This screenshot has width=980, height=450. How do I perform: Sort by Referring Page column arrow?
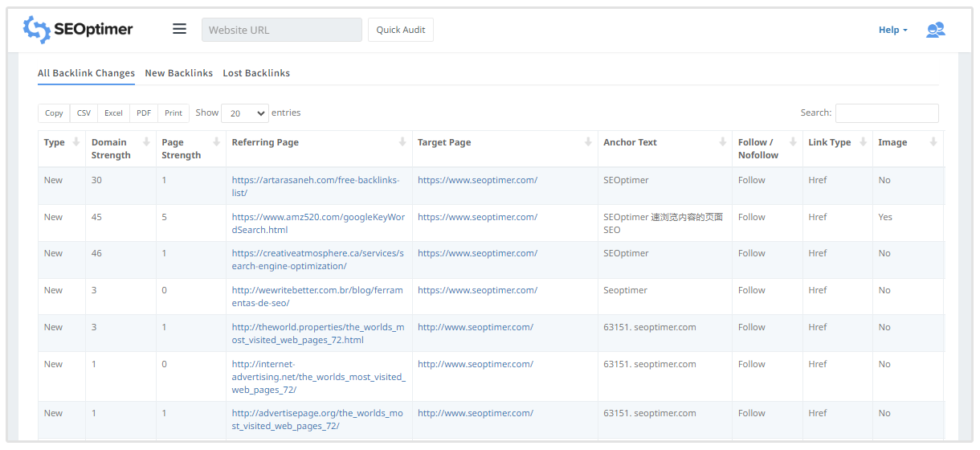coord(402,142)
